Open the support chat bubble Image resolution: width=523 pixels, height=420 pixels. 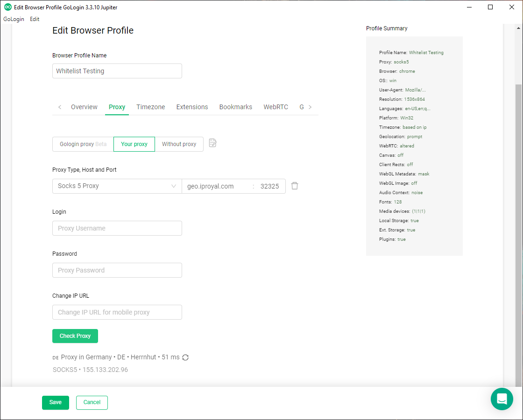pos(502,399)
